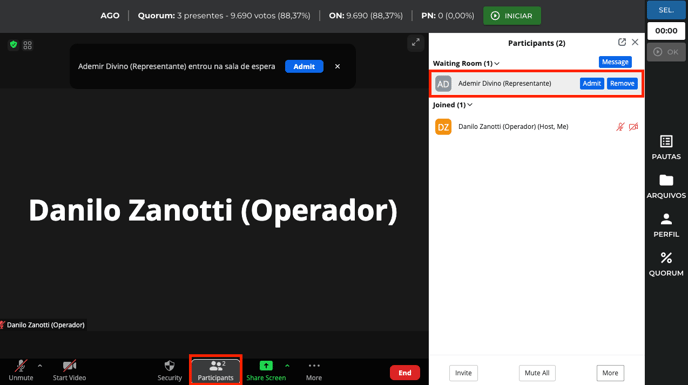Image resolution: width=688 pixels, height=385 pixels.
Task: Click Share Screen in the toolbar
Action: (266, 371)
